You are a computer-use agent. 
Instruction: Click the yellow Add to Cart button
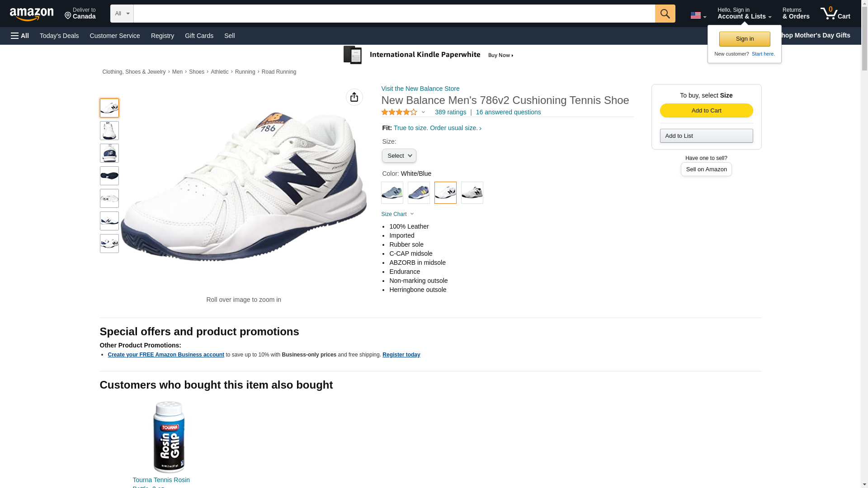[706, 111]
